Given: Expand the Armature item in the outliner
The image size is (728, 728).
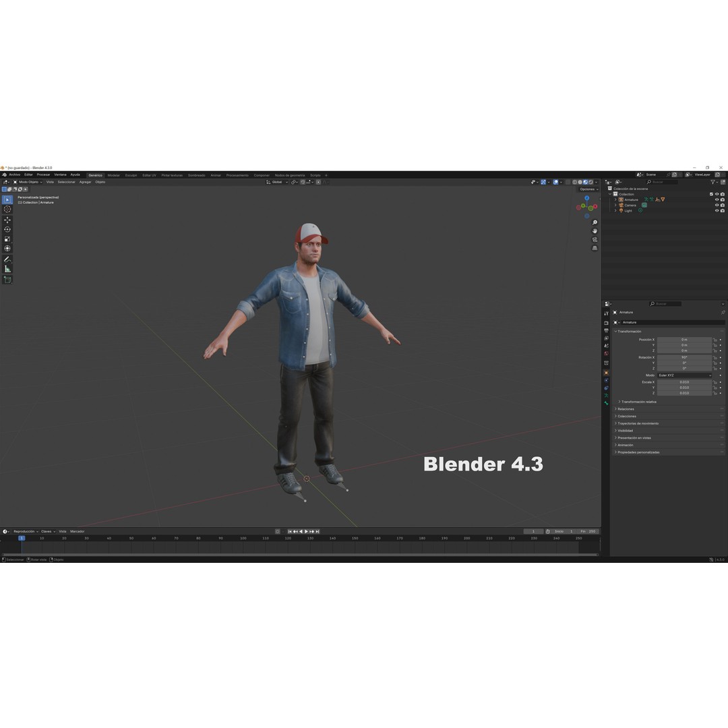Looking at the screenshot, I should tap(615, 200).
